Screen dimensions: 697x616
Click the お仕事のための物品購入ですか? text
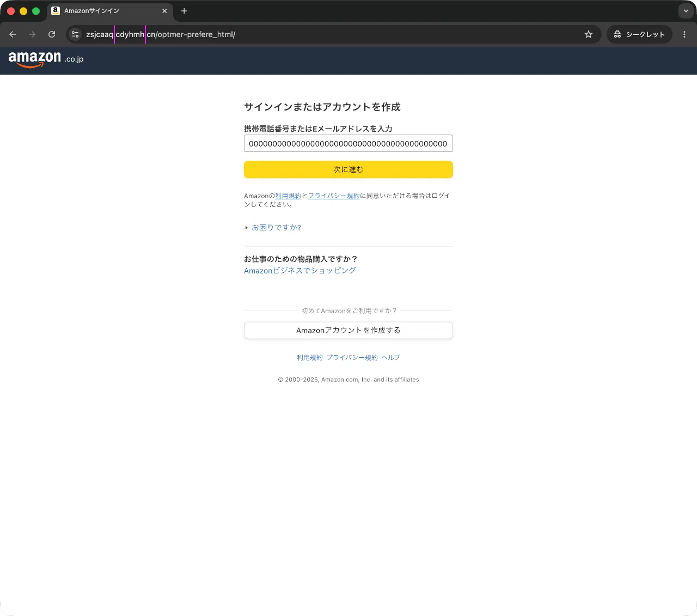pyautogui.click(x=301, y=259)
